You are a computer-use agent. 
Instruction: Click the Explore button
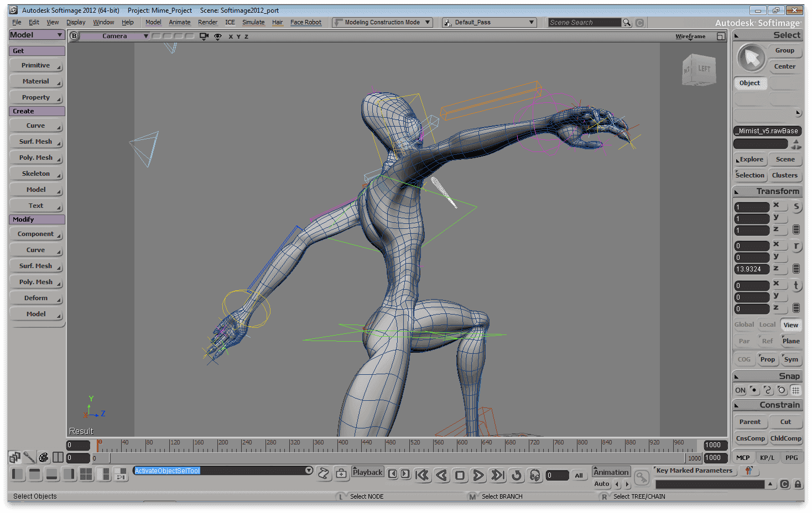tap(750, 159)
